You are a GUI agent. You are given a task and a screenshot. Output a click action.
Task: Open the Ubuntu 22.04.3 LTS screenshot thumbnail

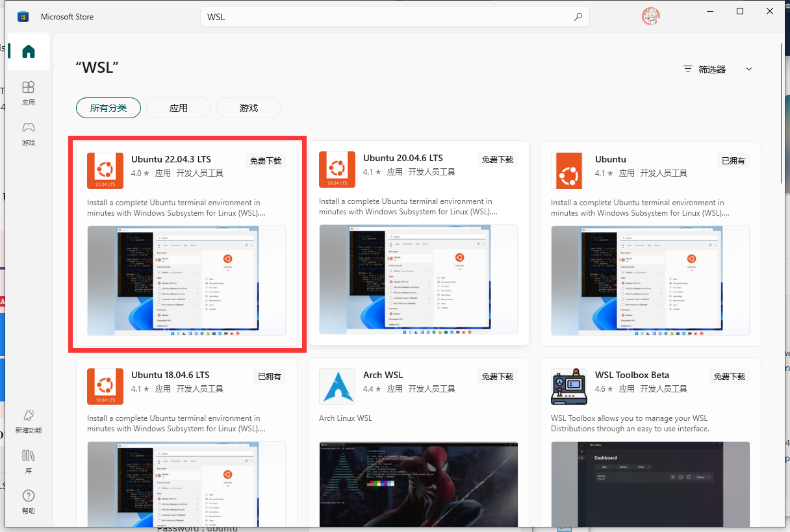[x=186, y=281]
